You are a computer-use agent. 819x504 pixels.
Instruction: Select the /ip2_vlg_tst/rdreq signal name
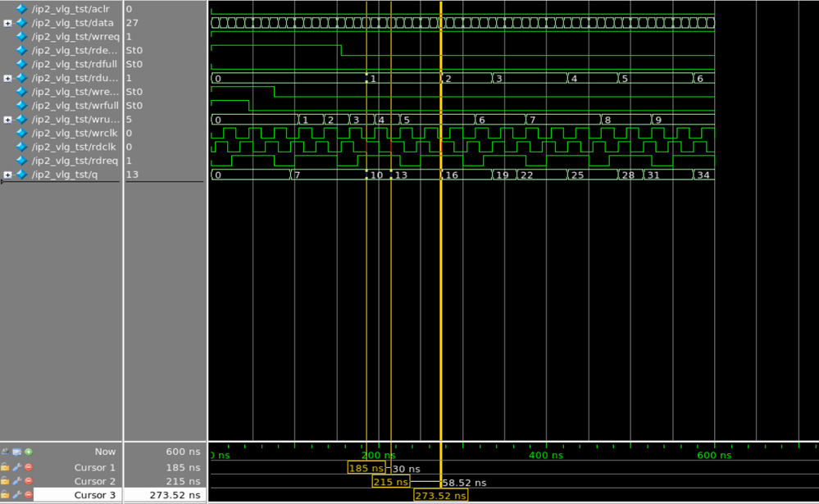[x=75, y=161]
